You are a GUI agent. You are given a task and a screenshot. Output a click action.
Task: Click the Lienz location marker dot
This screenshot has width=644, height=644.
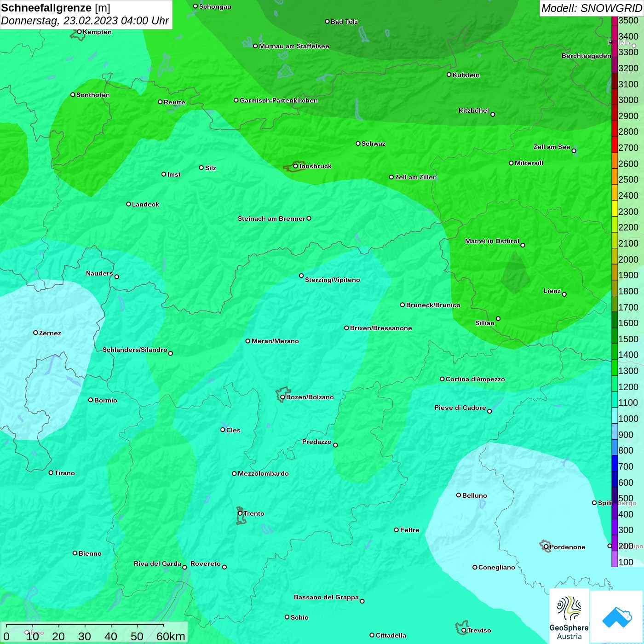[564, 294]
